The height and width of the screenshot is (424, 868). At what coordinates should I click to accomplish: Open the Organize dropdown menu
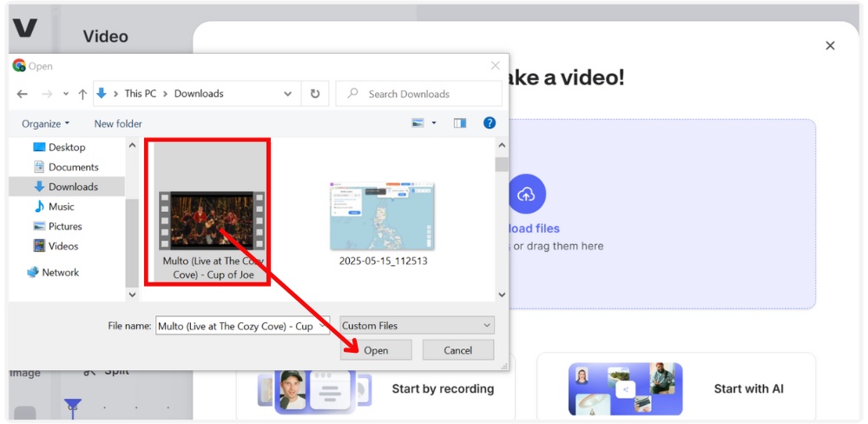pos(45,123)
